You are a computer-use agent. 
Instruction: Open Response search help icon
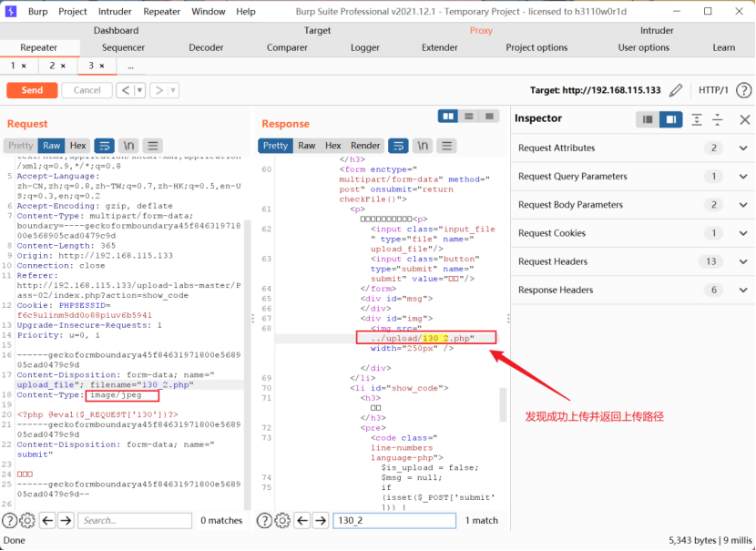tap(264, 521)
